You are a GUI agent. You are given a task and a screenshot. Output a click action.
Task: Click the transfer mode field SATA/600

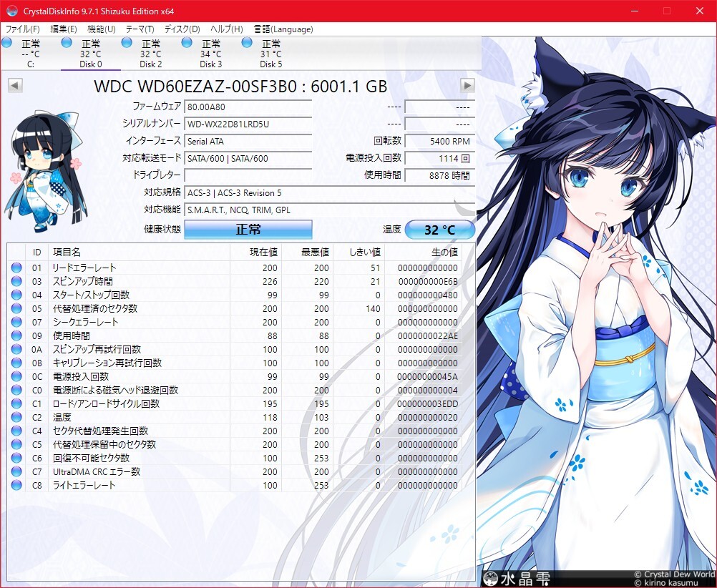click(248, 158)
